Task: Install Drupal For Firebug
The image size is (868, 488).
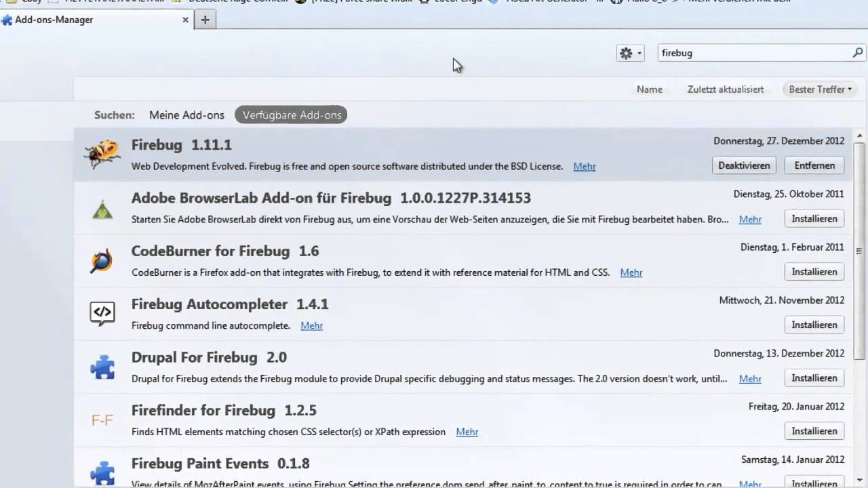Action: [x=814, y=378]
